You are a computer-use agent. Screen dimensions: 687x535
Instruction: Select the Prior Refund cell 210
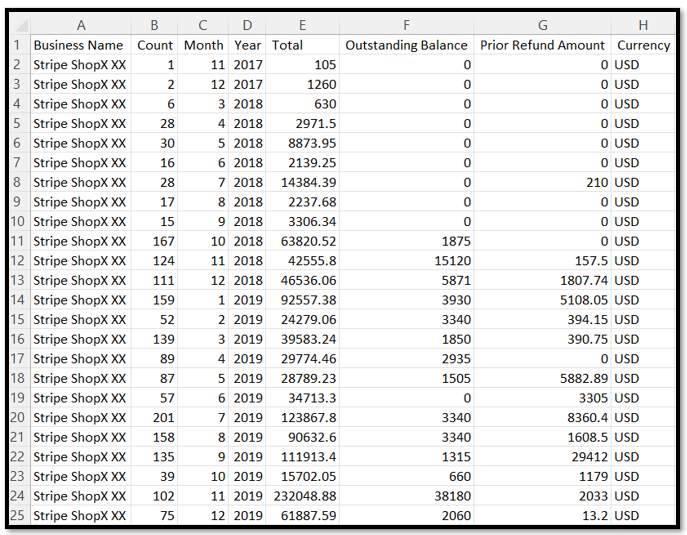pos(542,182)
